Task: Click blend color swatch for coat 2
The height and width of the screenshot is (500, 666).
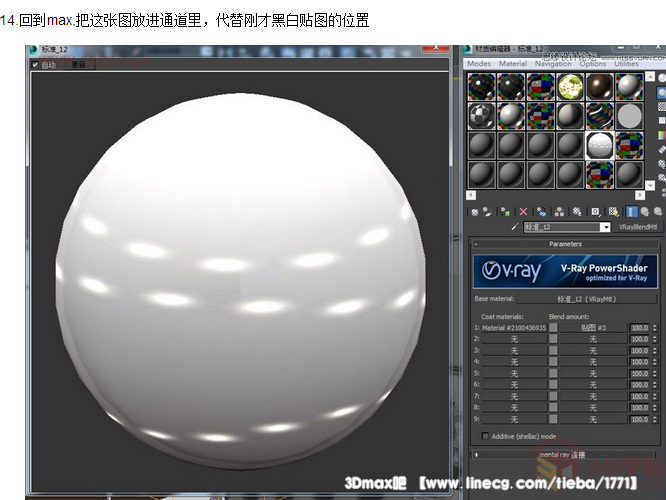Action: 553,339
